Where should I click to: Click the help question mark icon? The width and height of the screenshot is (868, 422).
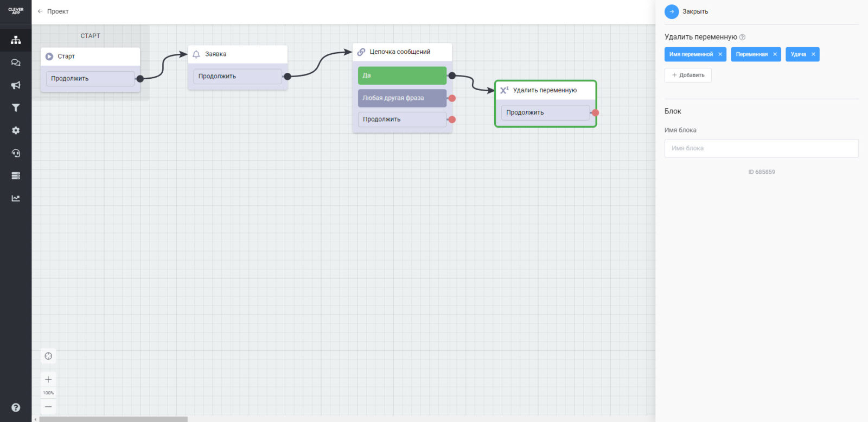coord(16,407)
